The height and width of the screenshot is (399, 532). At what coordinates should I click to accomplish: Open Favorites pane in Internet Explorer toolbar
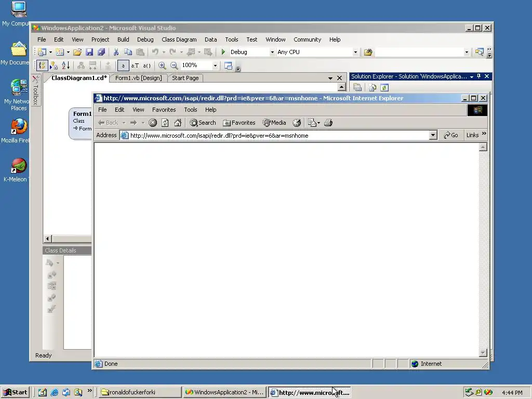pos(239,123)
